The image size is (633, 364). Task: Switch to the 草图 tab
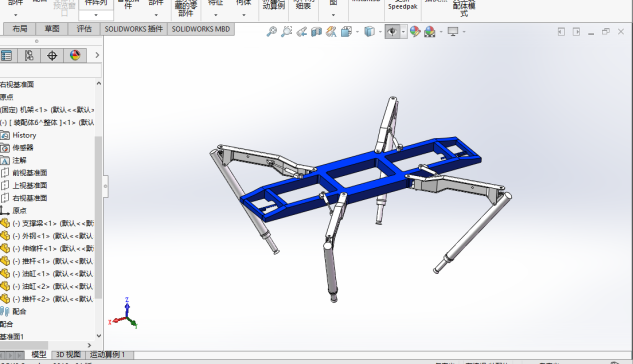click(x=52, y=29)
